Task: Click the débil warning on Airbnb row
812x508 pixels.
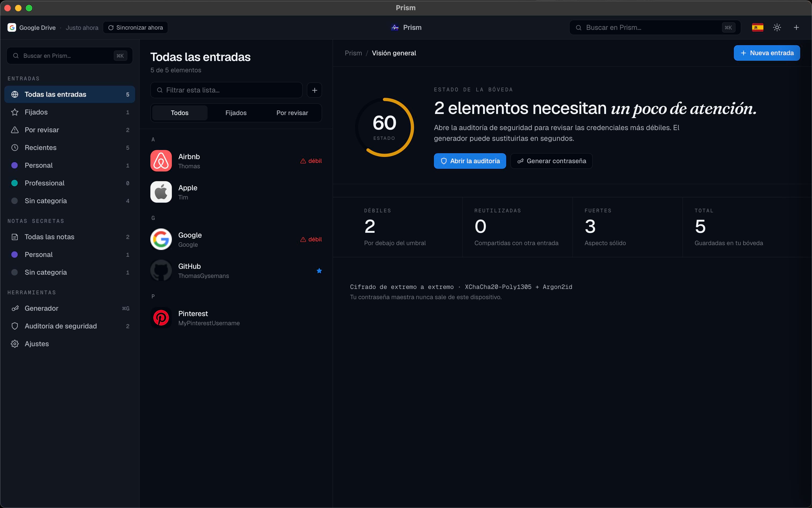Action: click(x=311, y=161)
